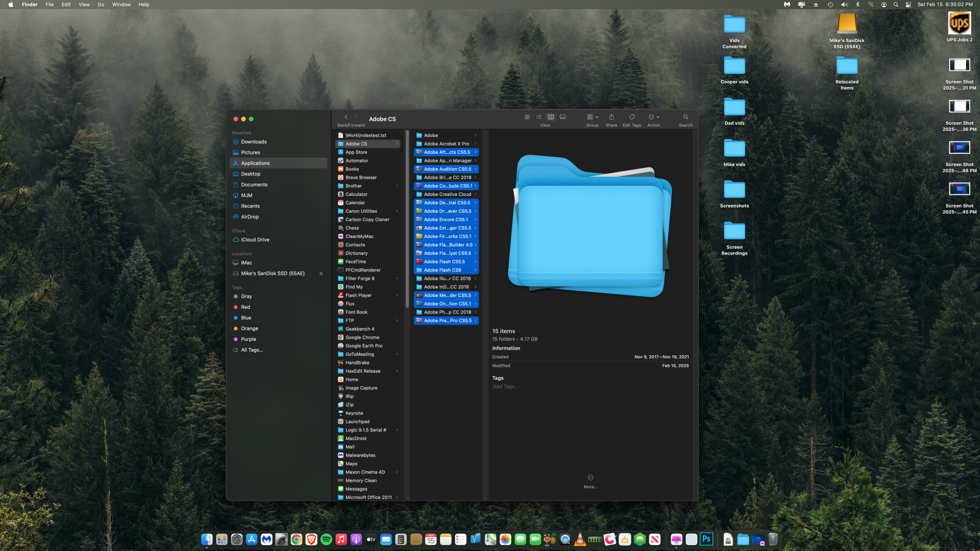Screen dimensions: 980x551
Task: Open Control Center in menu bar
Action: coord(908,4)
